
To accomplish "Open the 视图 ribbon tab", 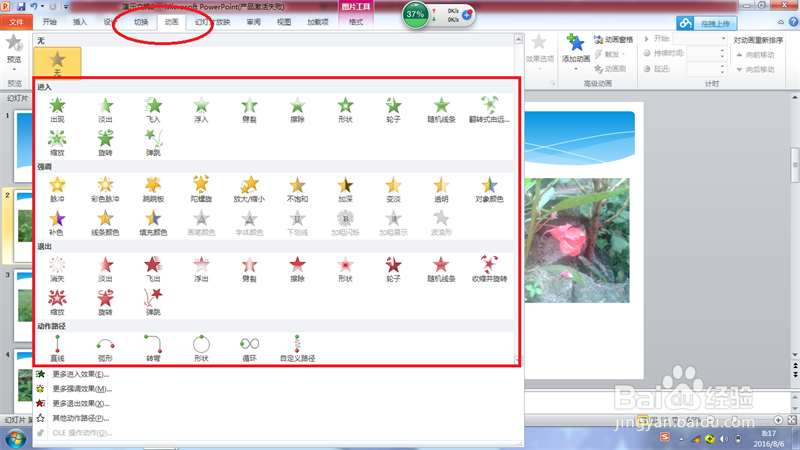I will click(284, 22).
